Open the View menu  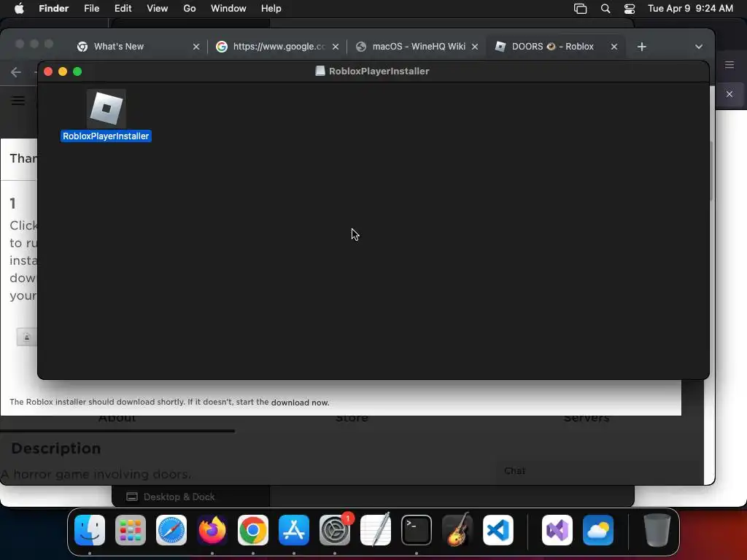[x=158, y=9]
